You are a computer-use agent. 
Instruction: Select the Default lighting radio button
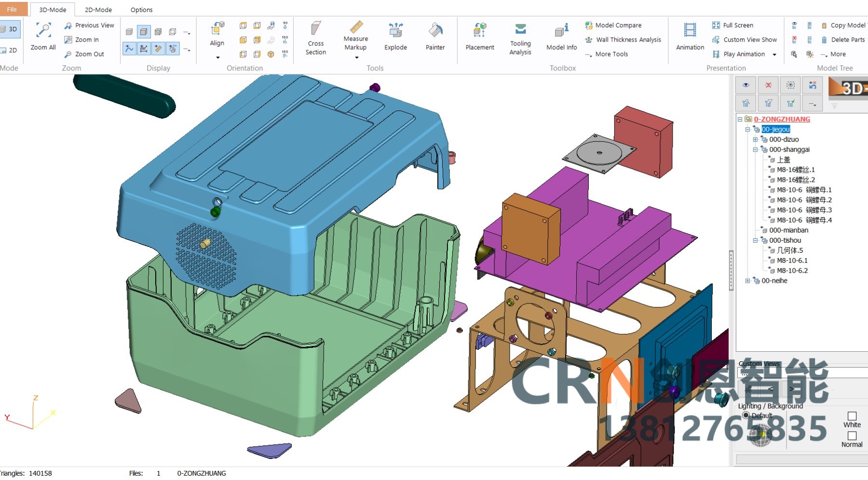[746, 415]
